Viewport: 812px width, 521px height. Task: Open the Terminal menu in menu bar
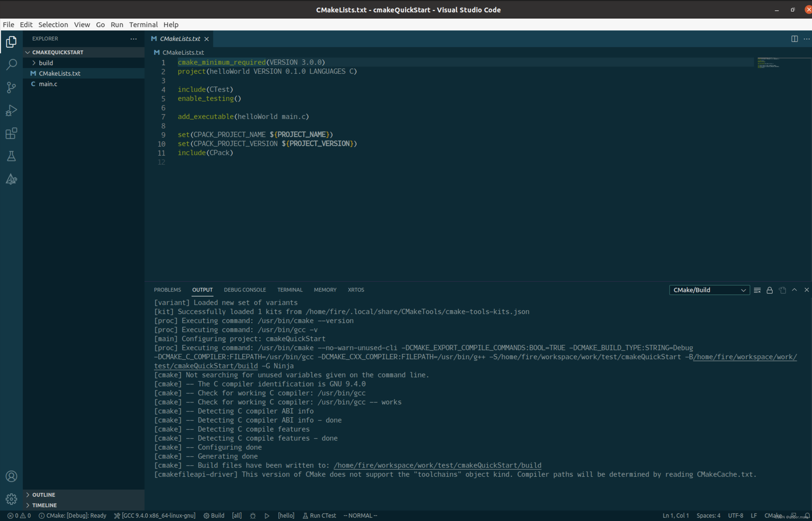[x=143, y=25]
